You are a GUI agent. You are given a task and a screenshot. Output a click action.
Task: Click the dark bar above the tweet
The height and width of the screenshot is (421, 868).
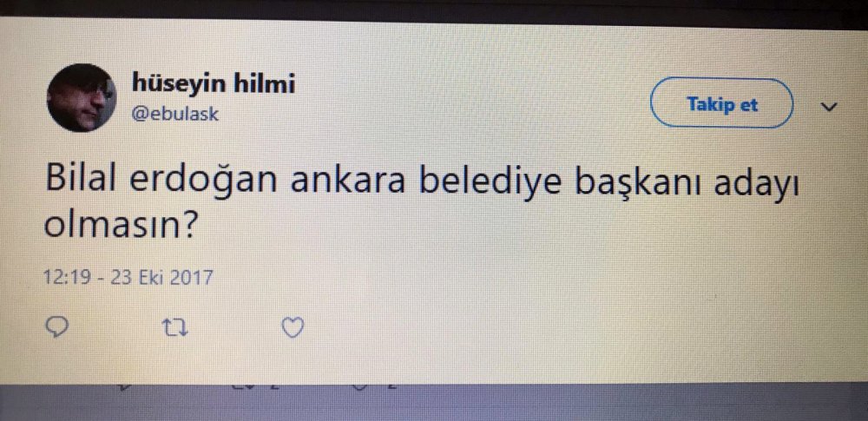[x=434, y=9]
